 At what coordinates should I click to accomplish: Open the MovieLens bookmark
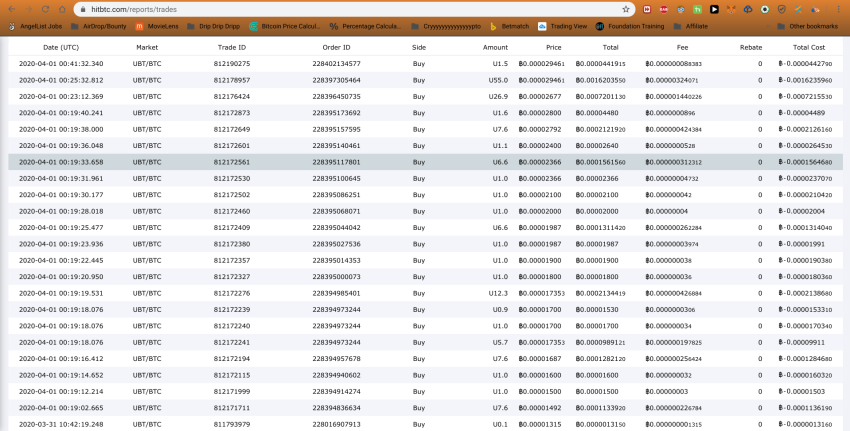pos(157,26)
